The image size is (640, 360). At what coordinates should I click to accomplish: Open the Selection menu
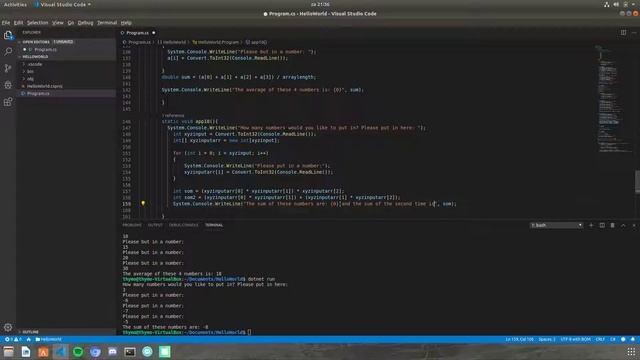(x=38, y=23)
